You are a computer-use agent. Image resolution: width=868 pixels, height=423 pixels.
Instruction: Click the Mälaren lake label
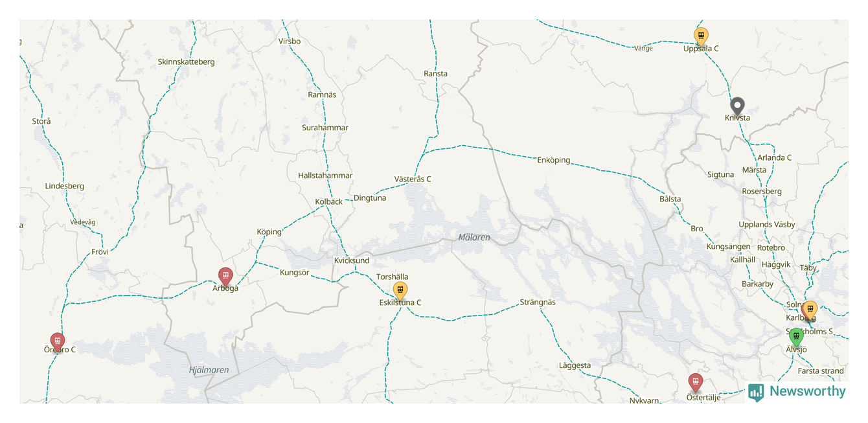pos(474,238)
